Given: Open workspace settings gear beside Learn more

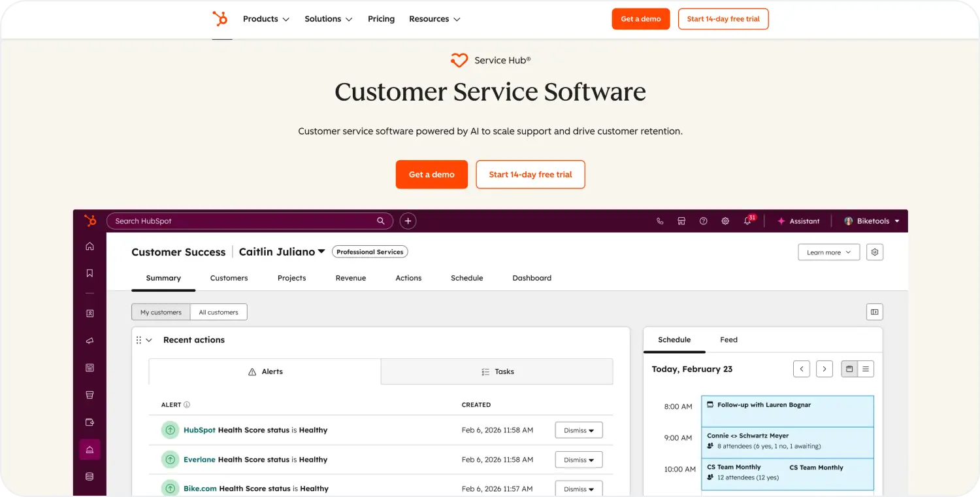Looking at the screenshot, I should coord(875,252).
